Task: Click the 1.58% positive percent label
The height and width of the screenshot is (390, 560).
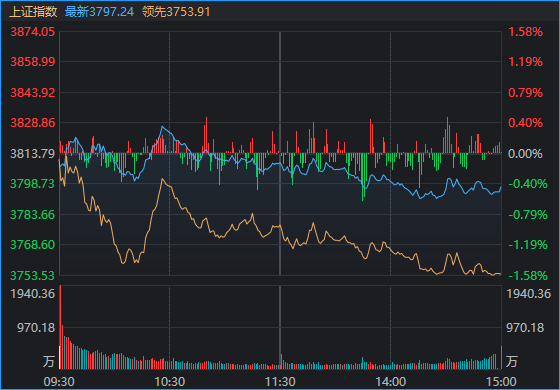Action: click(x=525, y=32)
